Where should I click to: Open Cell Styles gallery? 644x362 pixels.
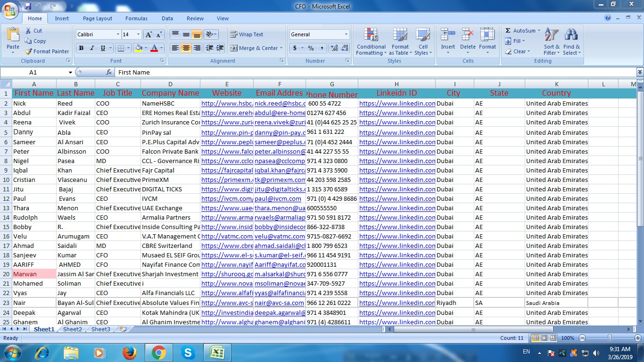(423, 41)
